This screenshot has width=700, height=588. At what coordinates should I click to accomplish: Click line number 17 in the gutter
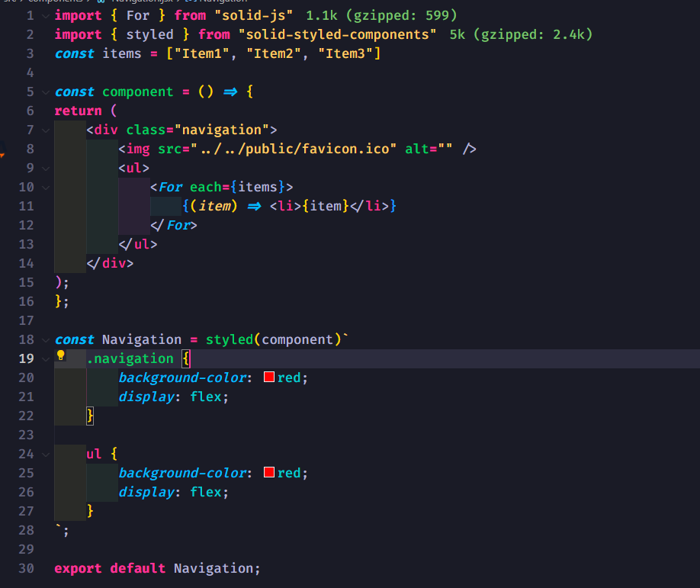click(27, 320)
